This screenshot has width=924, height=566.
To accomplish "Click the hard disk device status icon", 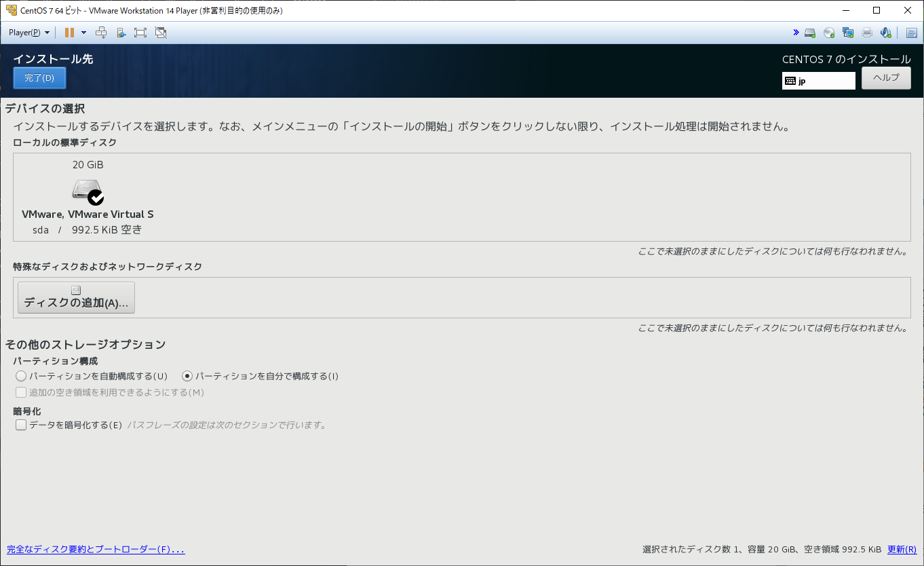I will [x=810, y=33].
